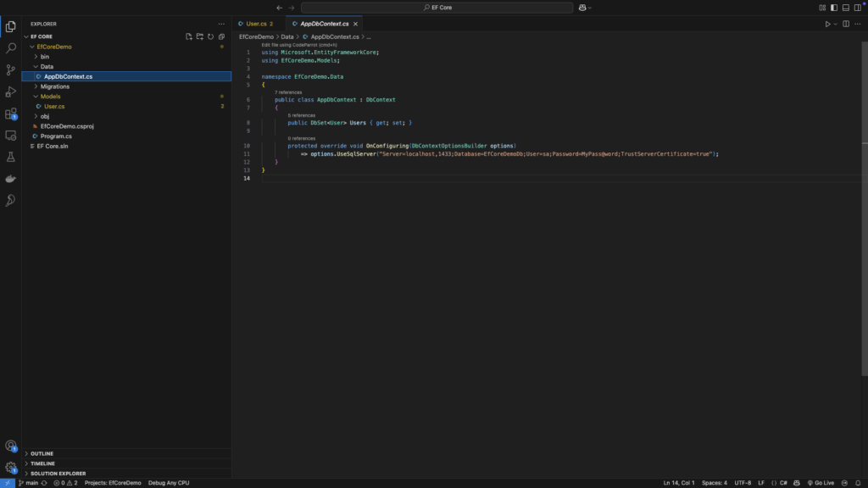Run the current C# file
The image size is (868, 488).
827,24
